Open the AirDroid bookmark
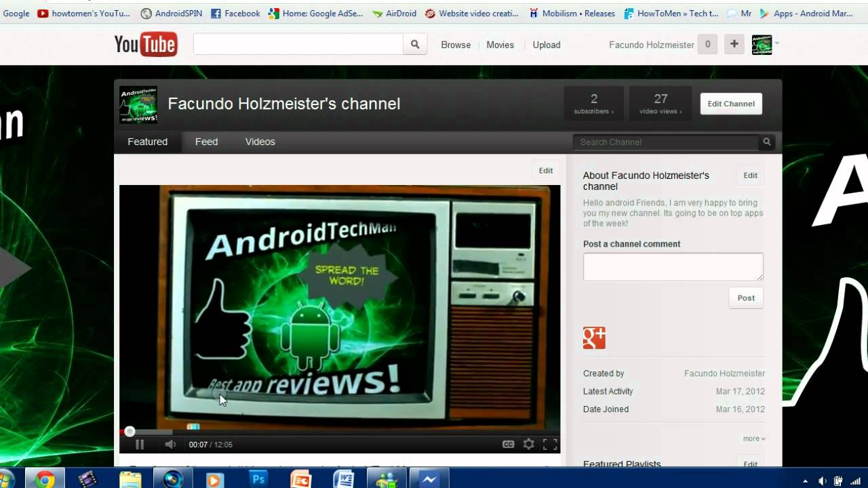The width and height of the screenshot is (868, 488). coord(394,14)
